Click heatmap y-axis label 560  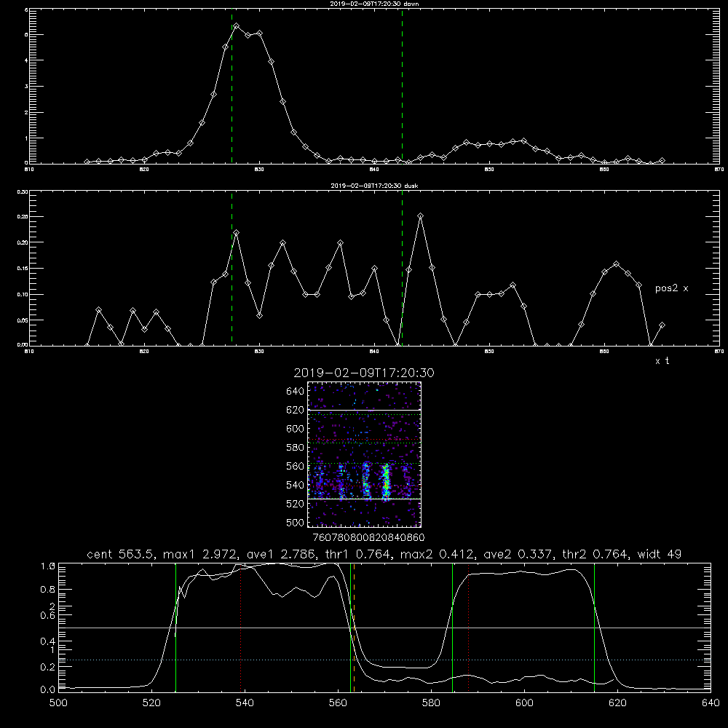point(296,466)
